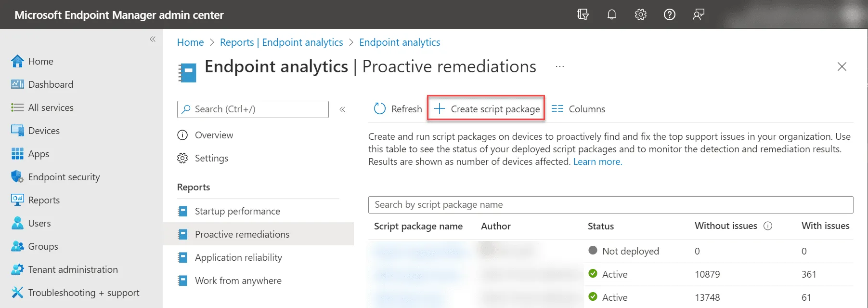
Task: Click the Work from anywhere notebook icon
Action: pos(182,281)
